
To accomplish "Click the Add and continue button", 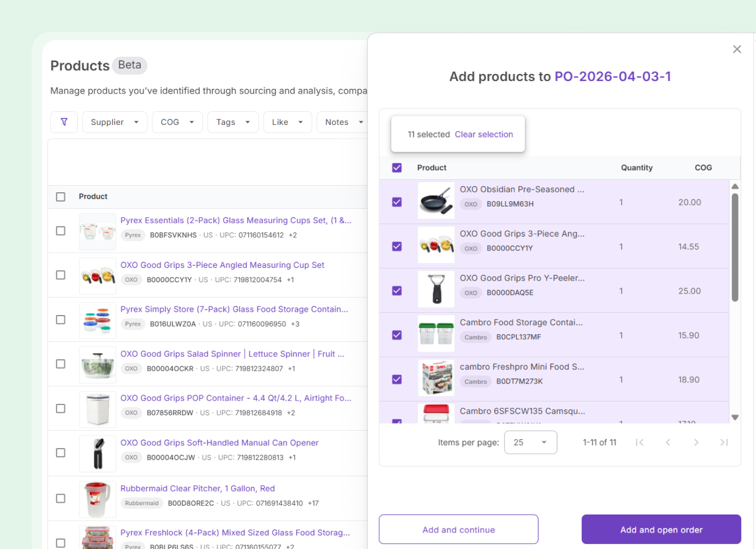I will pos(458,529).
